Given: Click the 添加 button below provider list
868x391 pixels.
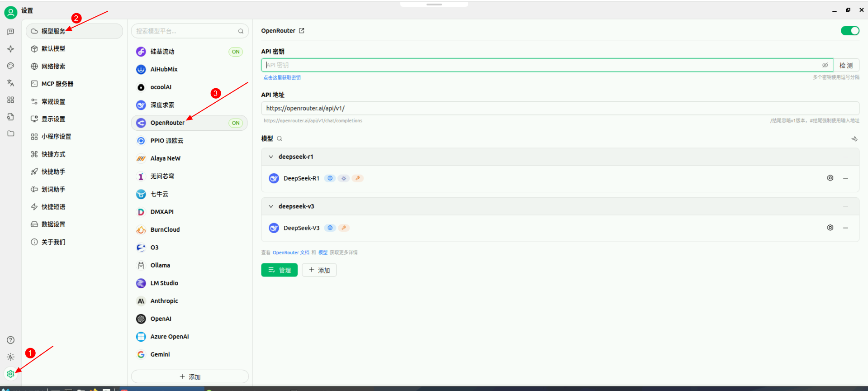Looking at the screenshot, I should point(190,377).
